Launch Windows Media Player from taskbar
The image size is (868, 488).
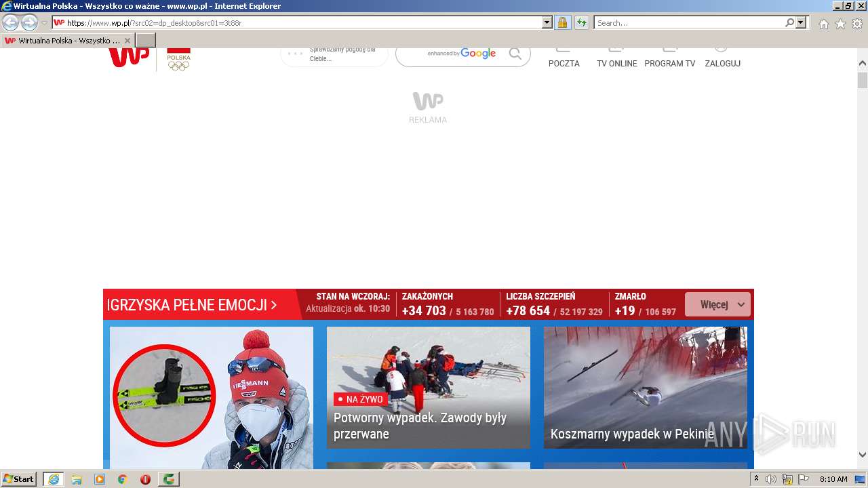coord(100,479)
